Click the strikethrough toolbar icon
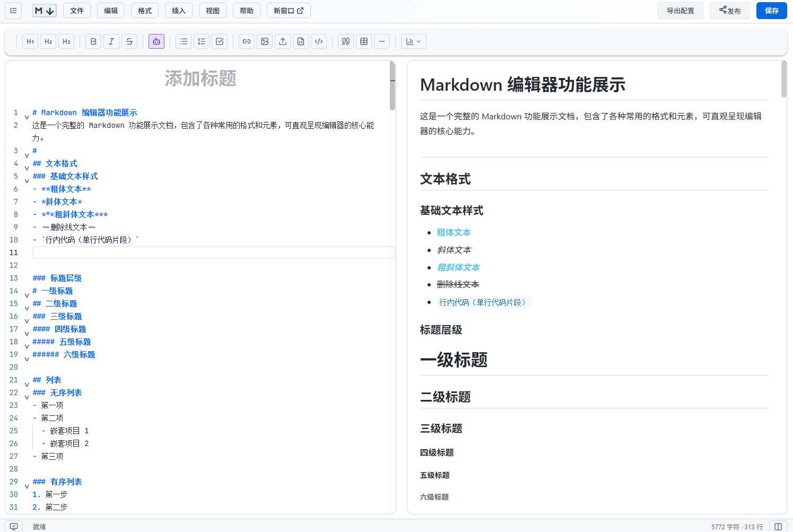The height and width of the screenshot is (532, 793). (x=129, y=41)
